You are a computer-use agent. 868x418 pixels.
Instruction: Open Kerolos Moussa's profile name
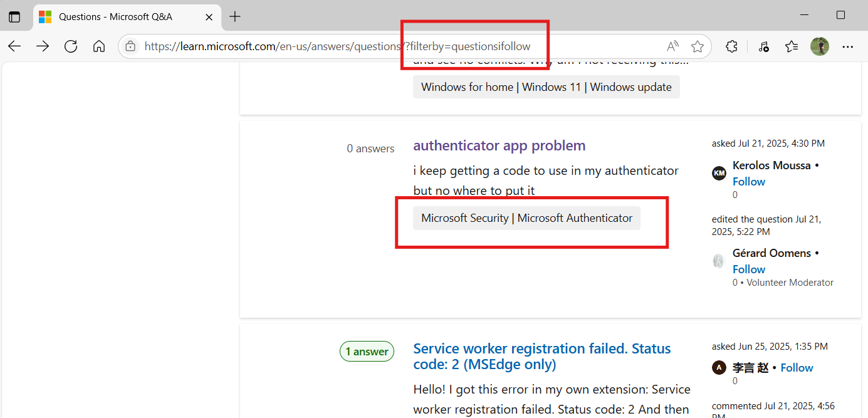point(771,165)
